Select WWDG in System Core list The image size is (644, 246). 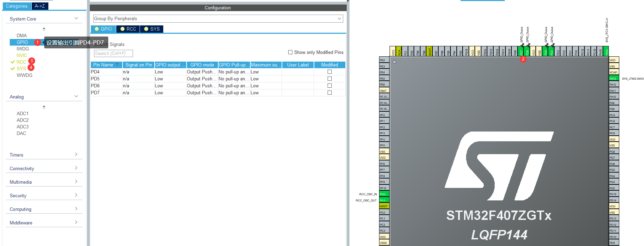24,75
